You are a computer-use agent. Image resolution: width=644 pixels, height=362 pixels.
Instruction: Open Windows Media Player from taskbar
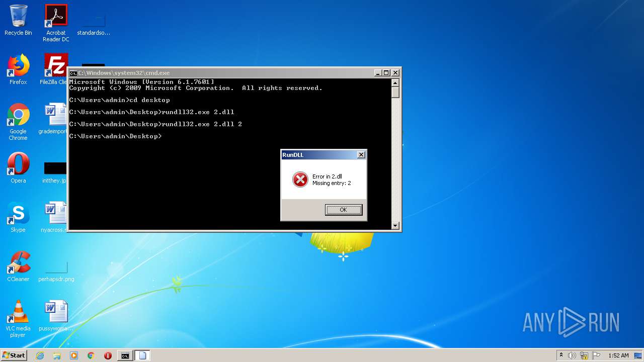tap(74, 355)
